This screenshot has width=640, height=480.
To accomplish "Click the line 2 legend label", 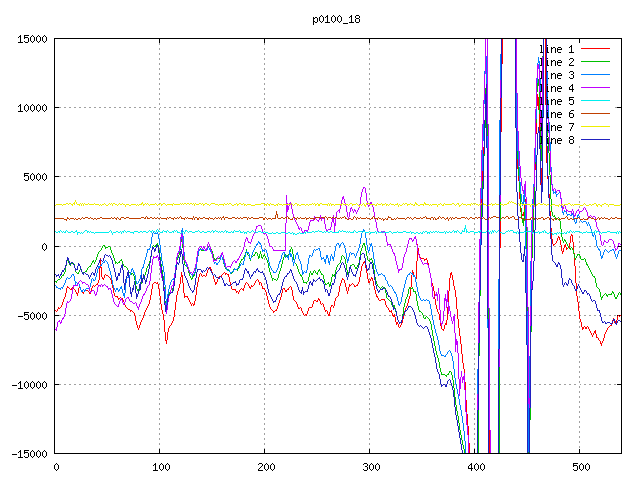I will point(557,62).
